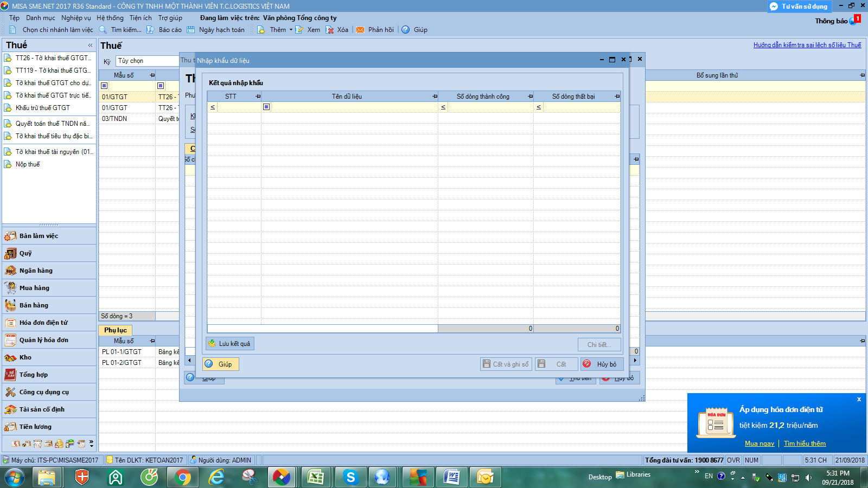Toggle Mẫu số column filter checkbox
868x488 pixels.
pos(104,86)
